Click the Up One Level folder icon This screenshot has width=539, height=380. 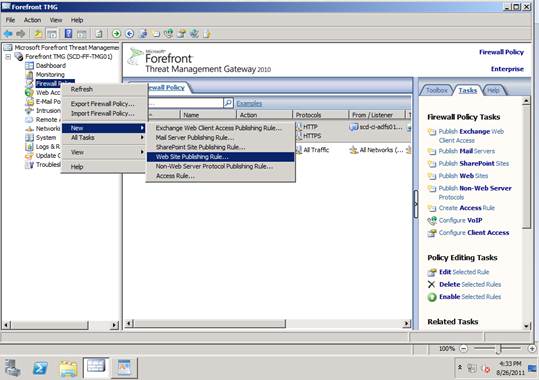tap(38, 34)
